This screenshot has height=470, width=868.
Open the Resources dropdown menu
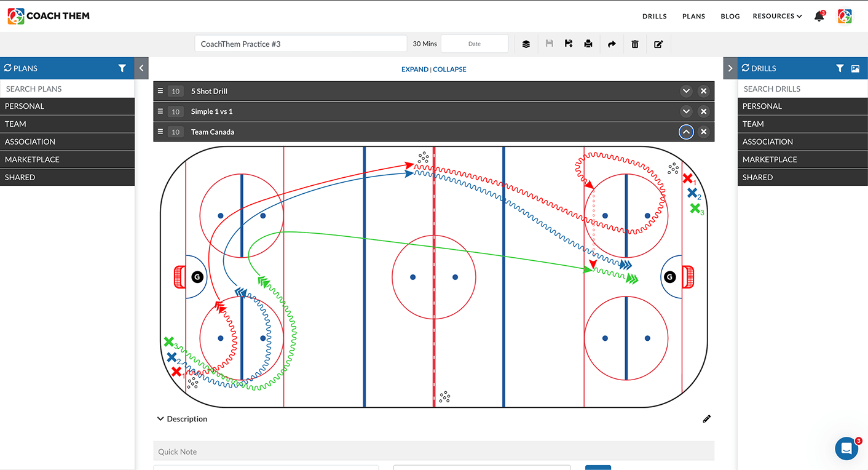[x=777, y=16]
